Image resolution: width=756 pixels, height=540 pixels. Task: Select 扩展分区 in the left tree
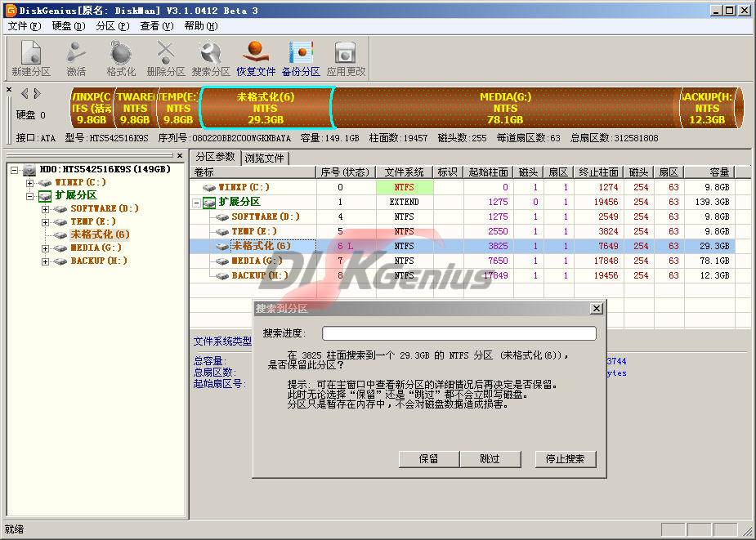point(76,195)
